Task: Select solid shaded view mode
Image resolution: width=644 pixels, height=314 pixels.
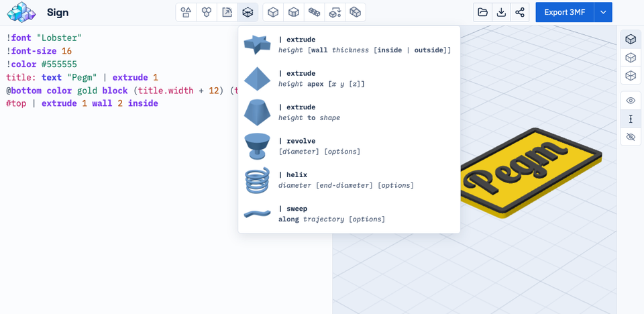Action: click(631, 39)
